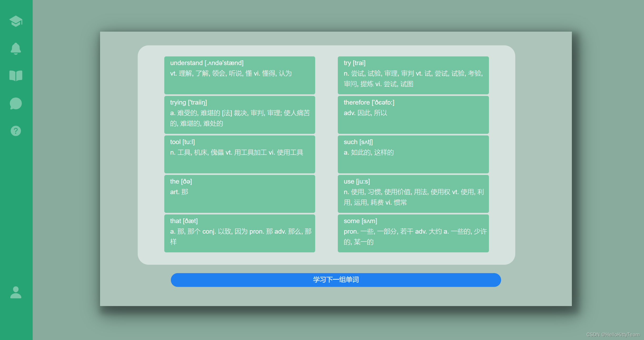The width and height of the screenshot is (644, 340).
Task: Select the 'trying' word card
Action: coord(240,115)
